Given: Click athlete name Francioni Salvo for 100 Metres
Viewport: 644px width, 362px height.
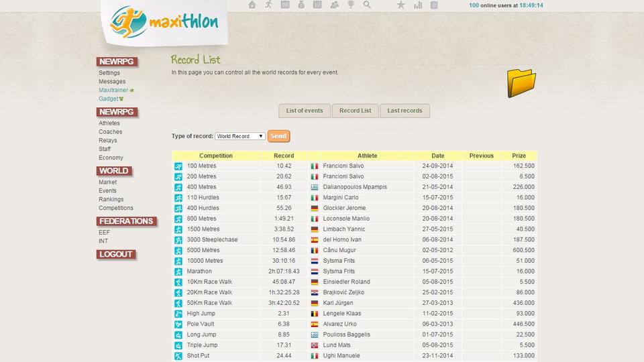Looking at the screenshot, I should click(x=343, y=166).
